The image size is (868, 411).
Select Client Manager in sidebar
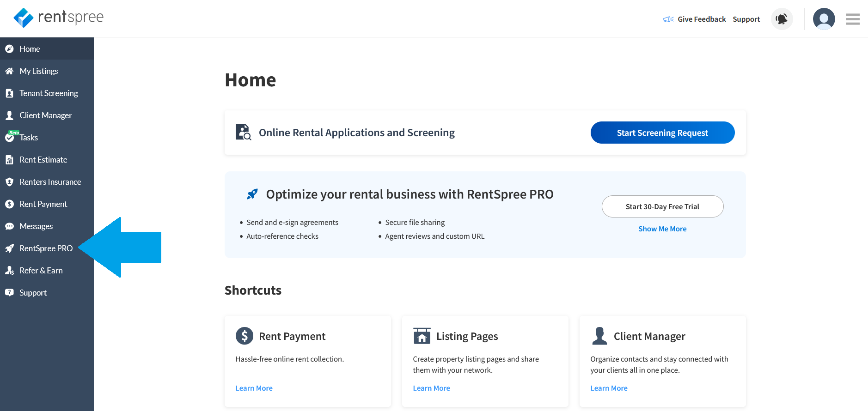point(47,115)
